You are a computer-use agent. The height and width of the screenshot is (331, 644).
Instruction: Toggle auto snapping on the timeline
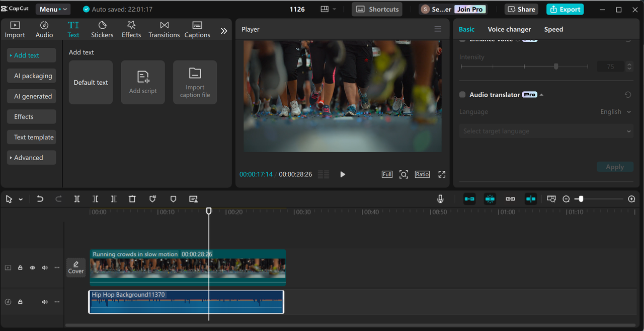pos(490,199)
